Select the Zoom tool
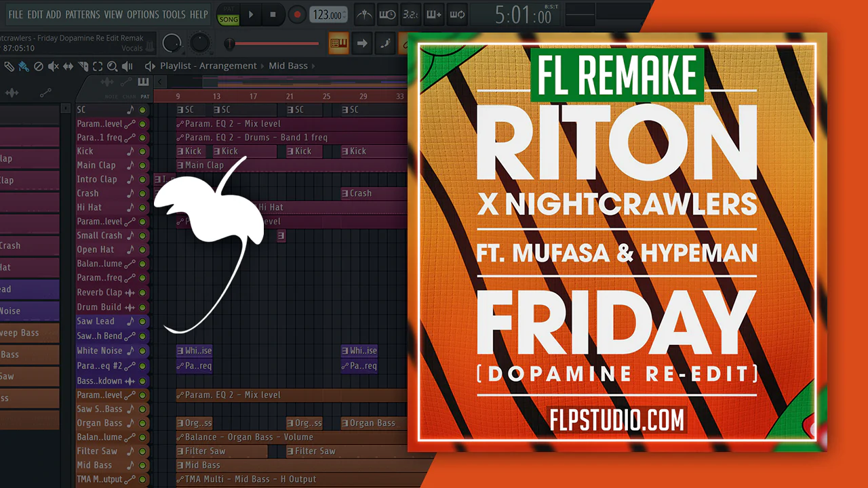Screen dimensions: 868x488 [x=112, y=66]
